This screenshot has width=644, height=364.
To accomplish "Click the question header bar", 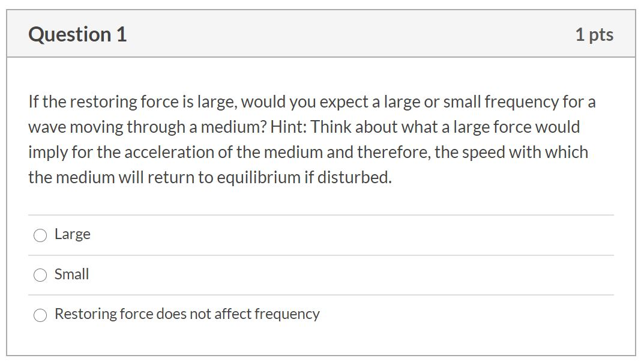I will [322, 34].
